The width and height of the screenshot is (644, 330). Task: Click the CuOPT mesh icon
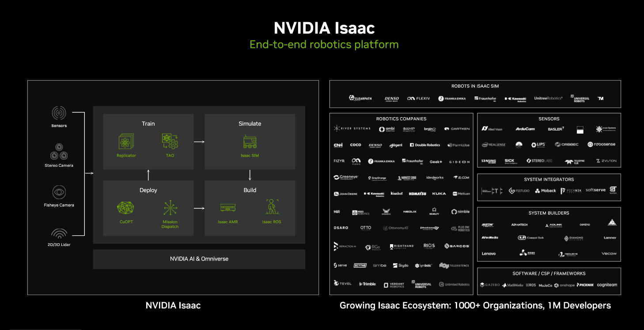125,208
